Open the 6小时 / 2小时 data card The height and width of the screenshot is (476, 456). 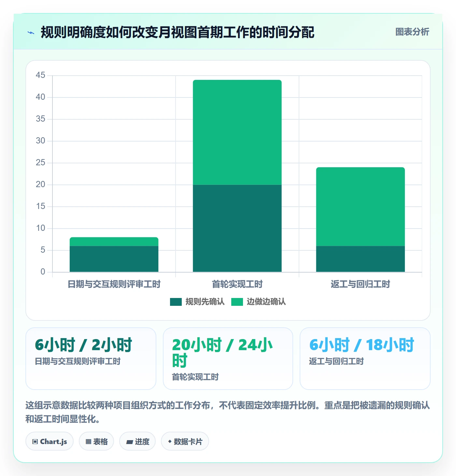click(91, 359)
